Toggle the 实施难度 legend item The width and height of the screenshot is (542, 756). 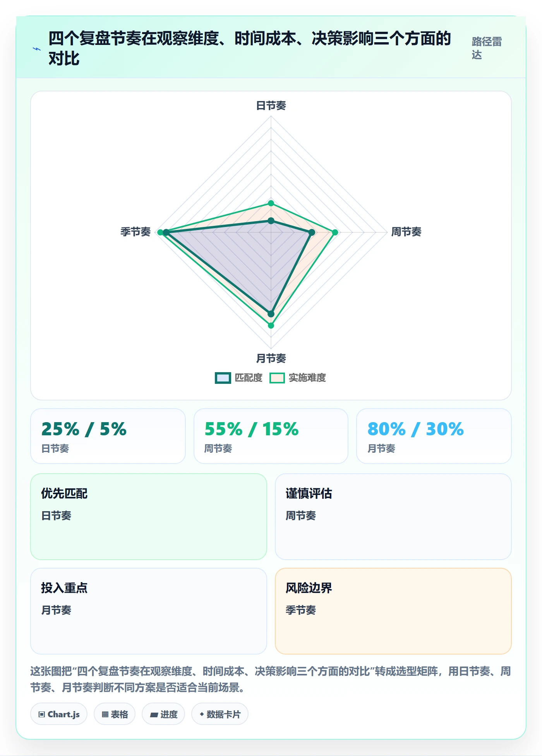298,378
